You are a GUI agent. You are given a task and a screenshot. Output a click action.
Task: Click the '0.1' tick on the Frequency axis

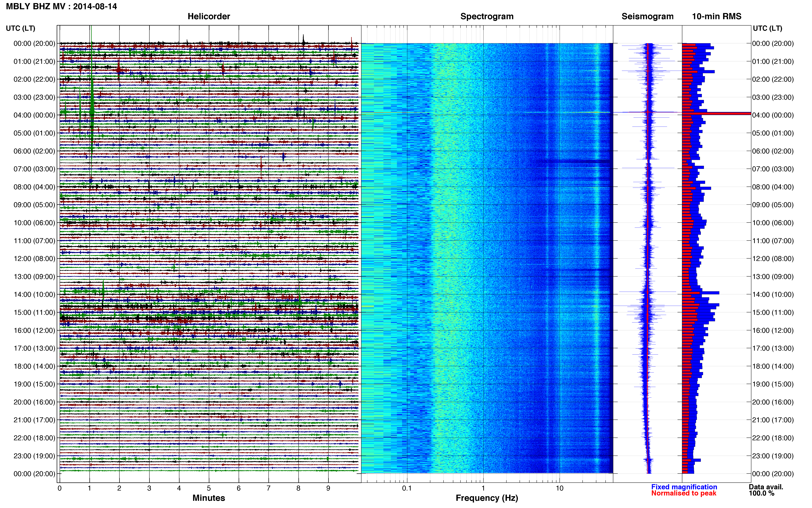[x=407, y=488]
